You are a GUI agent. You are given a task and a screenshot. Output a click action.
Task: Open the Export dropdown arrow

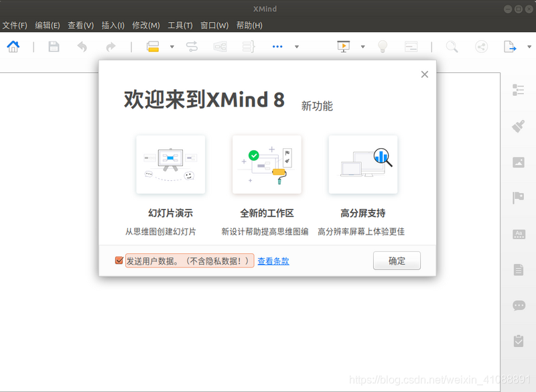pyautogui.click(x=529, y=47)
